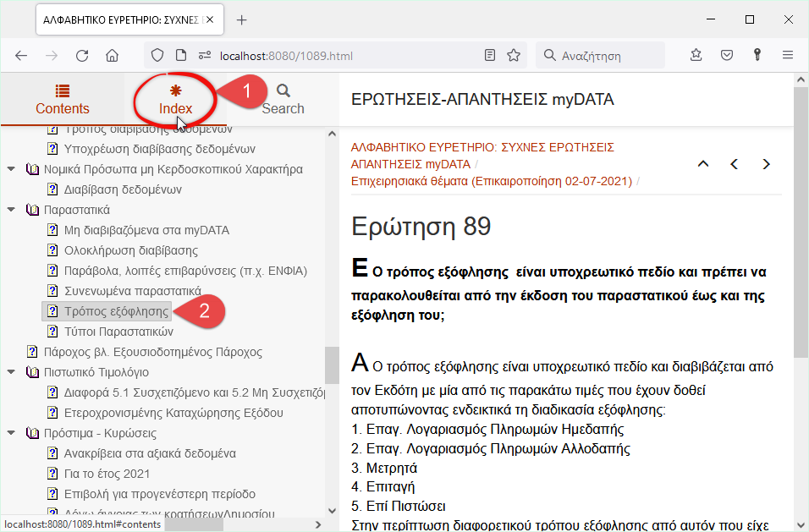Go back to the previous page
809x532 pixels.
click(21, 56)
